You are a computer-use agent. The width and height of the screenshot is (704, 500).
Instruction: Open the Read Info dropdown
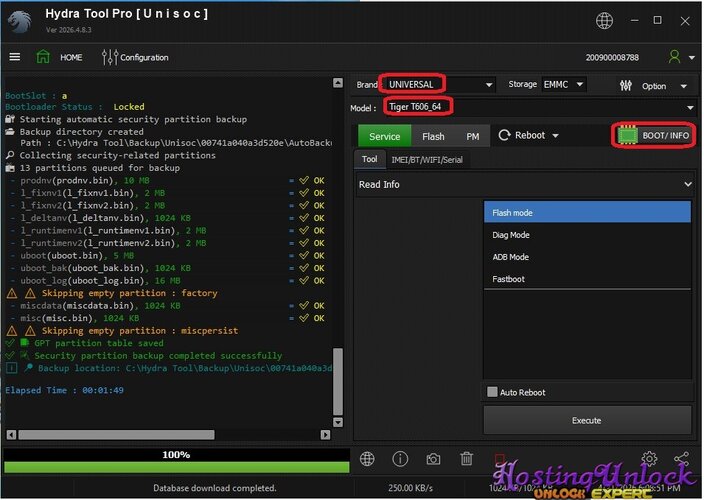(524, 184)
